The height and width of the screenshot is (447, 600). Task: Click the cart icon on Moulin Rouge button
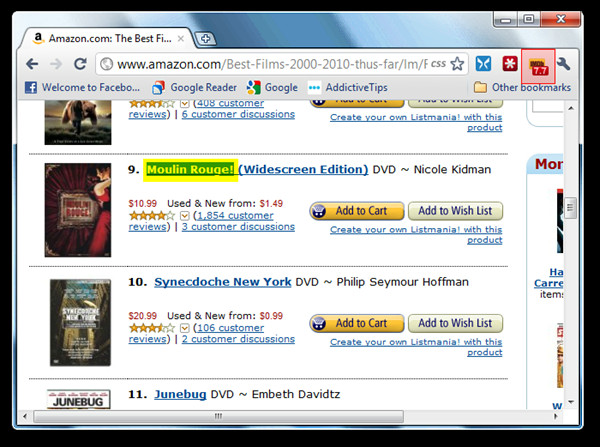click(x=319, y=211)
